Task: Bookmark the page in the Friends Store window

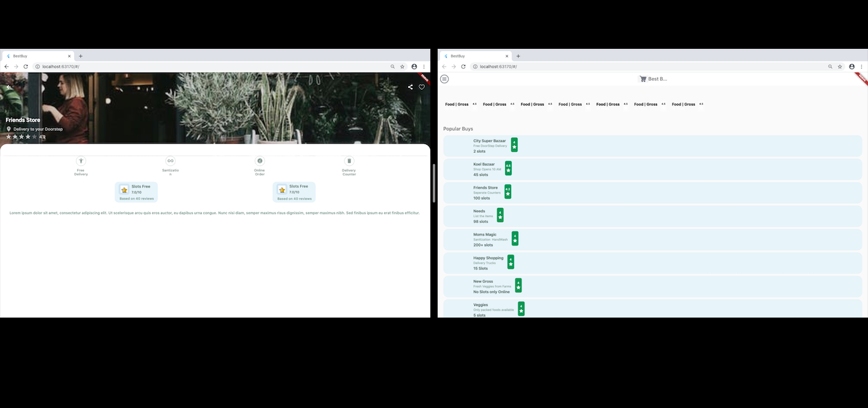Action: pos(402,66)
